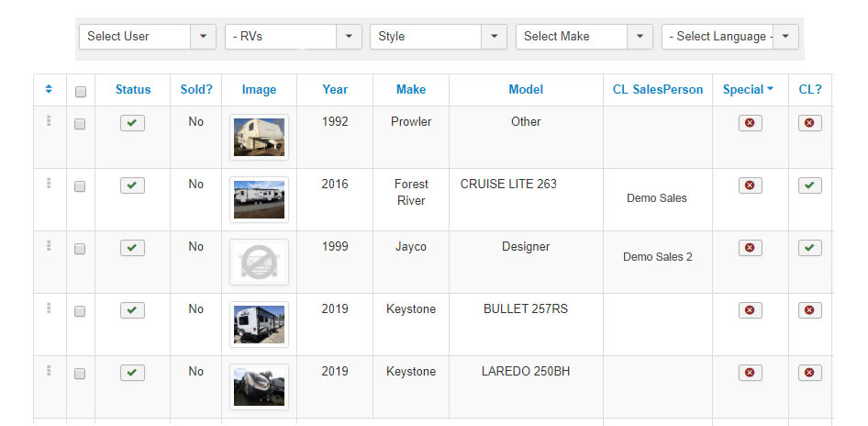Open the BULLET 257RS thumbnail image

point(259,325)
